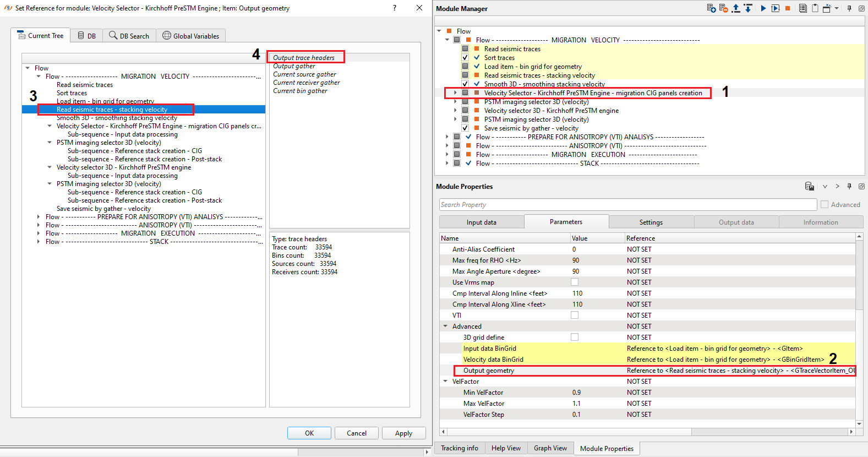Toggle the Use Vrms map checkbox
Image resolution: width=868 pixels, height=457 pixels.
tap(575, 282)
